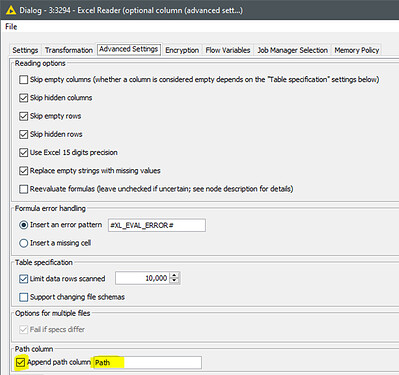Open the Flow Variables tab
The width and height of the screenshot is (399, 375).
(x=228, y=50)
